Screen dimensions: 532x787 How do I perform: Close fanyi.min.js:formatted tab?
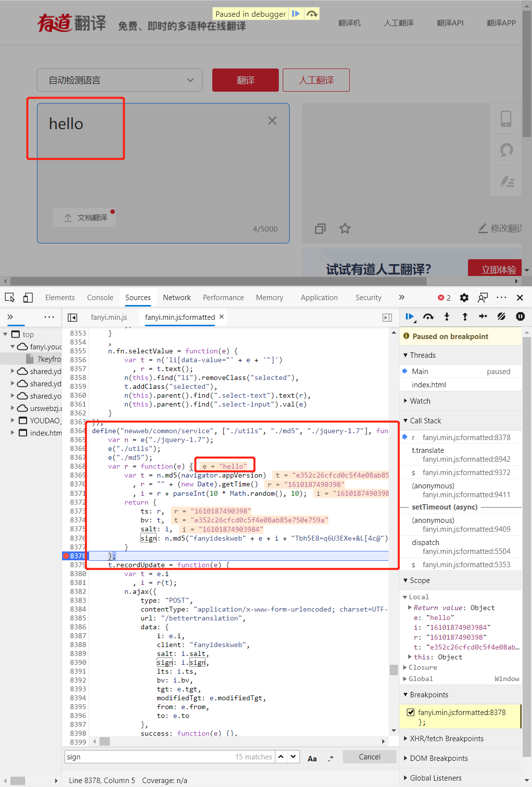222,317
